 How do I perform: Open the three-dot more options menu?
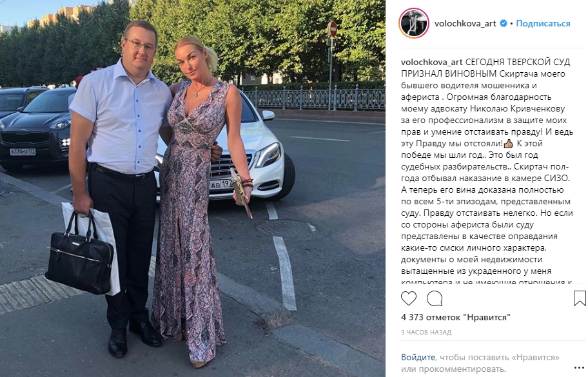pyautogui.click(x=579, y=367)
